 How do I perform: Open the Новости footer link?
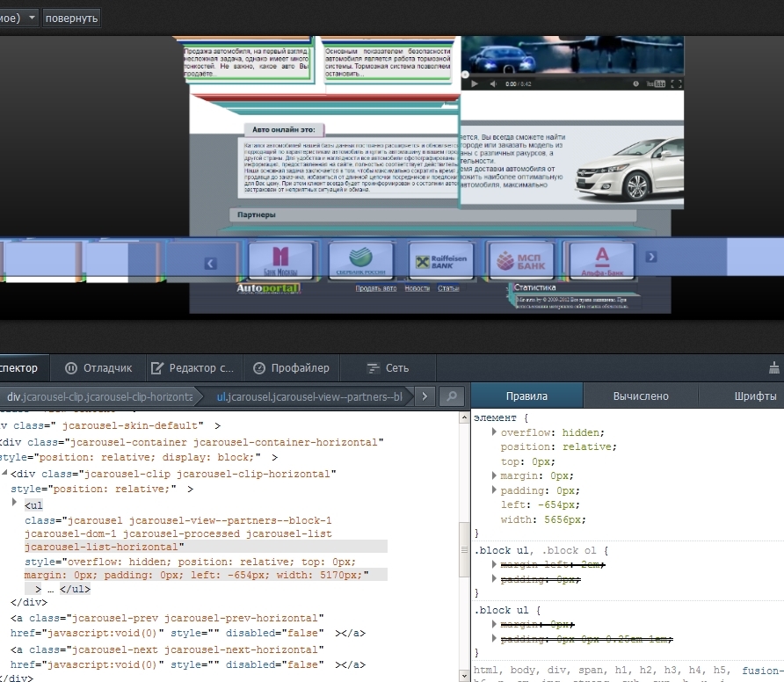click(417, 288)
